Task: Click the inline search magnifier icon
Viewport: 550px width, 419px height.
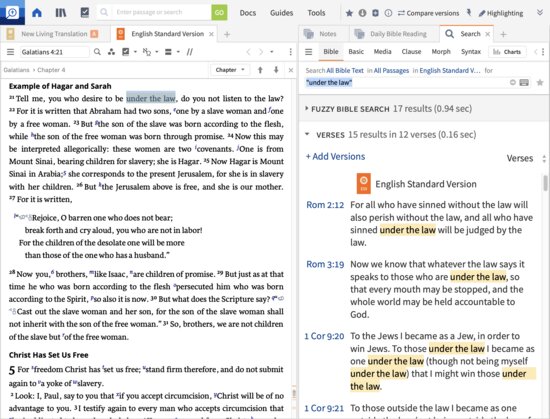Action: tap(97, 52)
